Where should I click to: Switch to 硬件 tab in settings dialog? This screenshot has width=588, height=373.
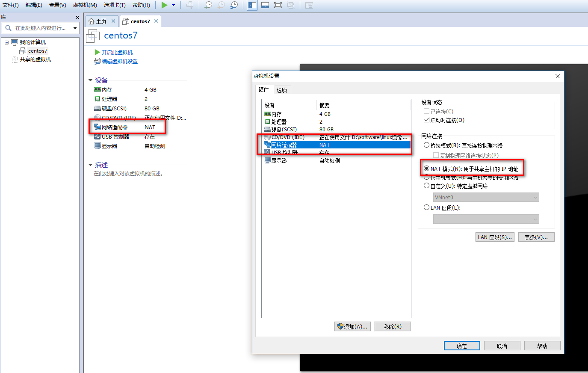264,89
